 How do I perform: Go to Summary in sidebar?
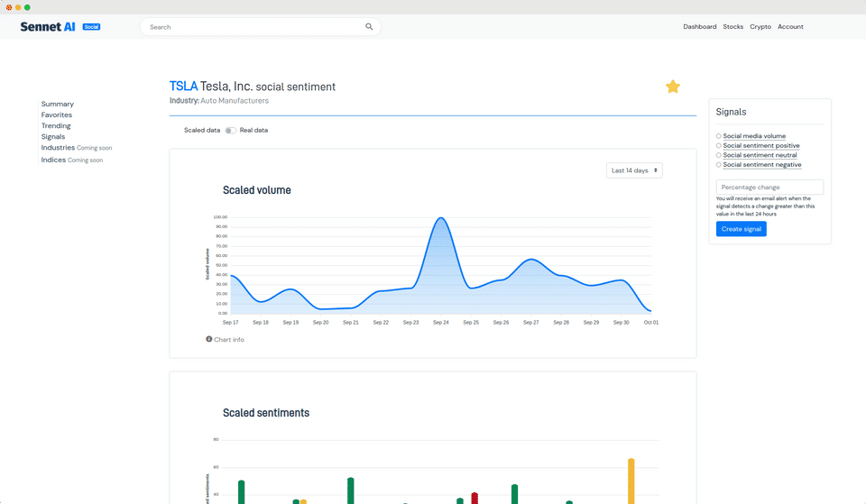(58, 104)
